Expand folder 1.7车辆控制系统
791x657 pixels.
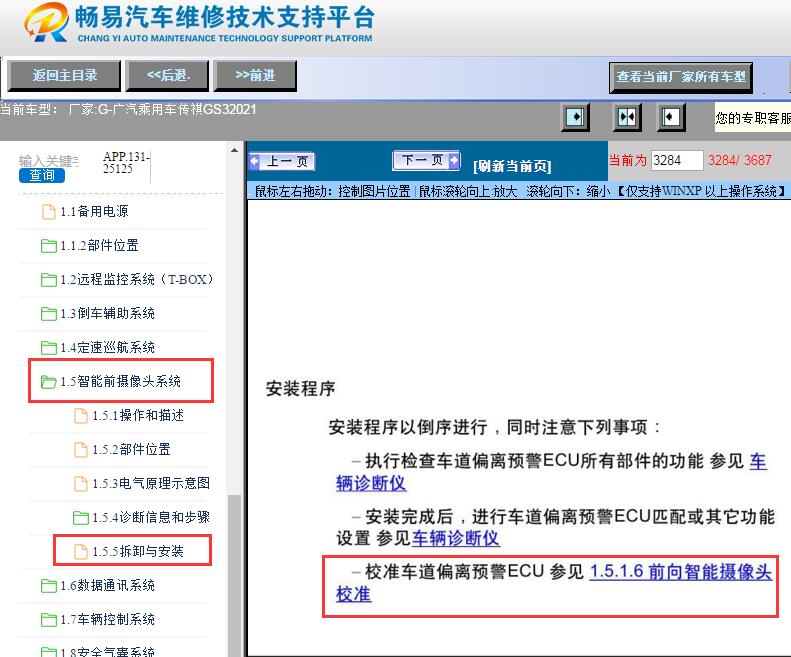107,619
